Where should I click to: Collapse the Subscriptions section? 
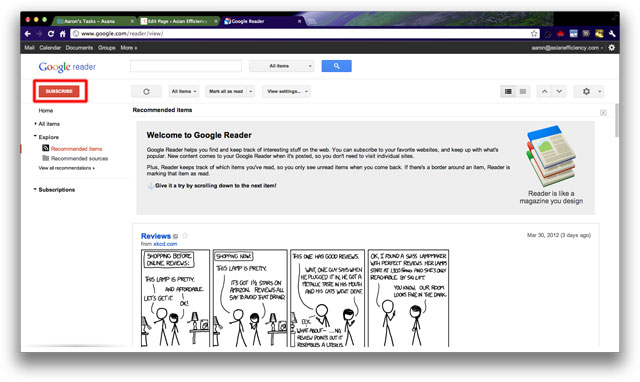[x=36, y=189]
